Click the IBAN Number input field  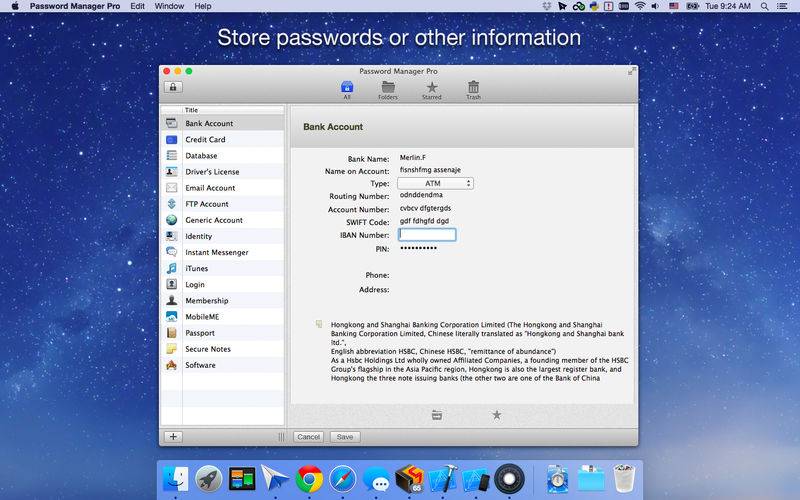click(427, 235)
